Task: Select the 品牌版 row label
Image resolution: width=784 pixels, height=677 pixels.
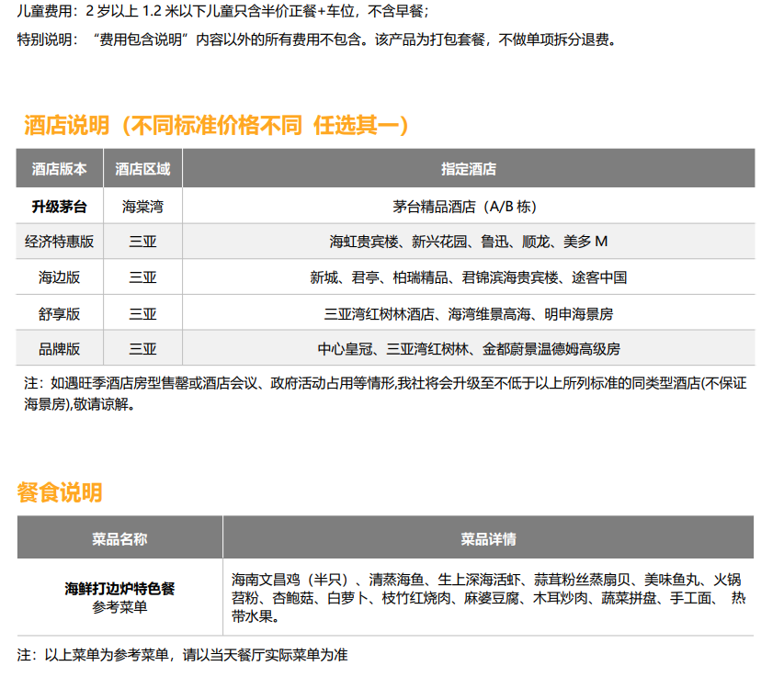Action: (x=60, y=349)
